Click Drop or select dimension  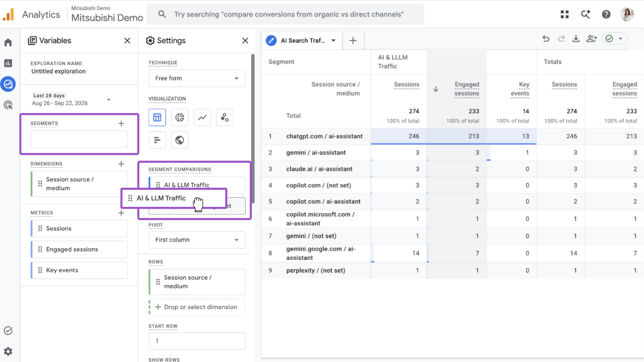(197, 307)
